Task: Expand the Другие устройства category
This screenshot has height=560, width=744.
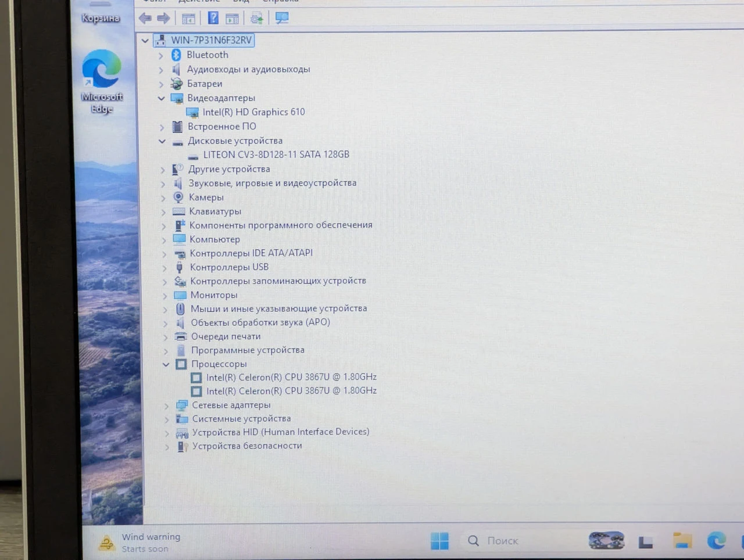Action: [163, 170]
